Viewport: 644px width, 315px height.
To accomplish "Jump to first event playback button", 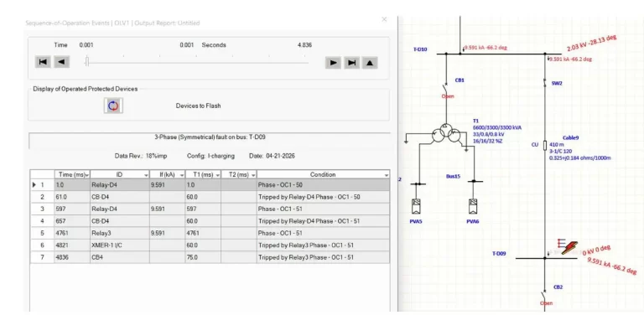I will coord(43,62).
